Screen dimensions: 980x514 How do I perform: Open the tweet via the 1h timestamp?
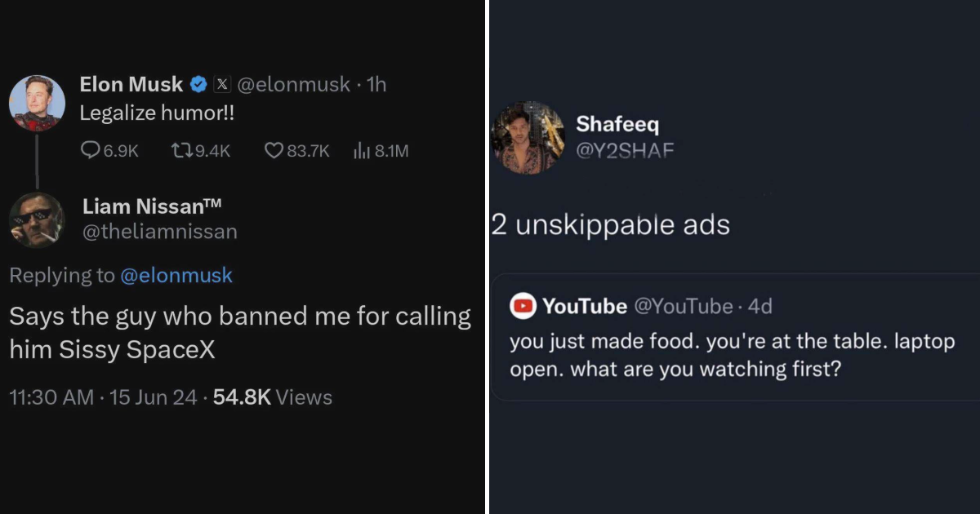(376, 83)
